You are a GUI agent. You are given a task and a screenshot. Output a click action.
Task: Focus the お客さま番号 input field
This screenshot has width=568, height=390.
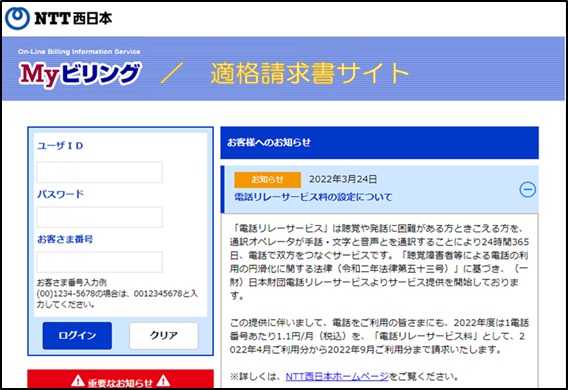(x=100, y=262)
